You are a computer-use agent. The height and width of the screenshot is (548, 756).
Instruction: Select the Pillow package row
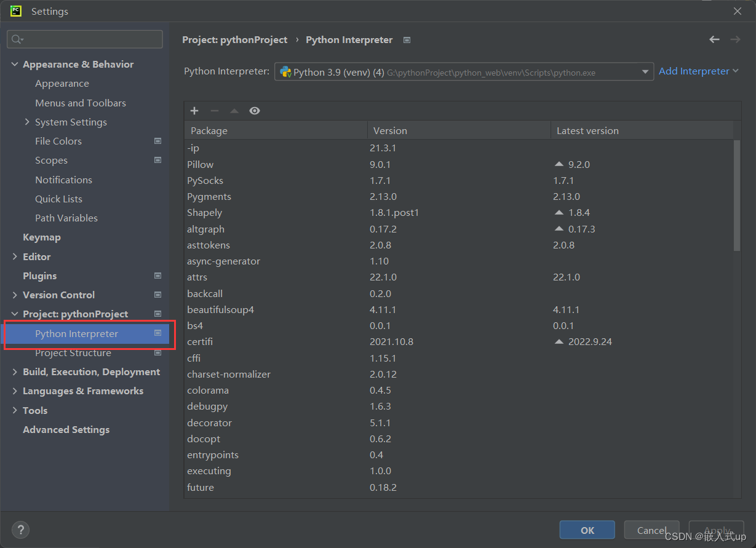(x=459, y=164)
